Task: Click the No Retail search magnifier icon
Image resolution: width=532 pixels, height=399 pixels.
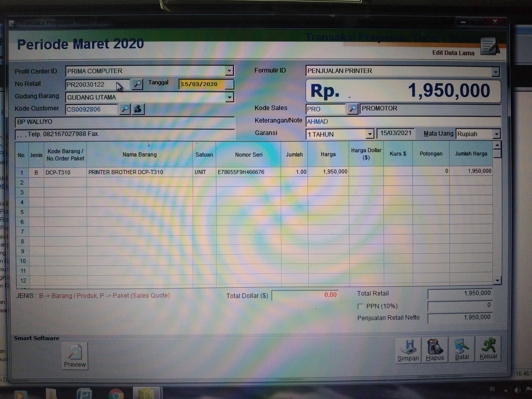Action: [x=137, y=84]
